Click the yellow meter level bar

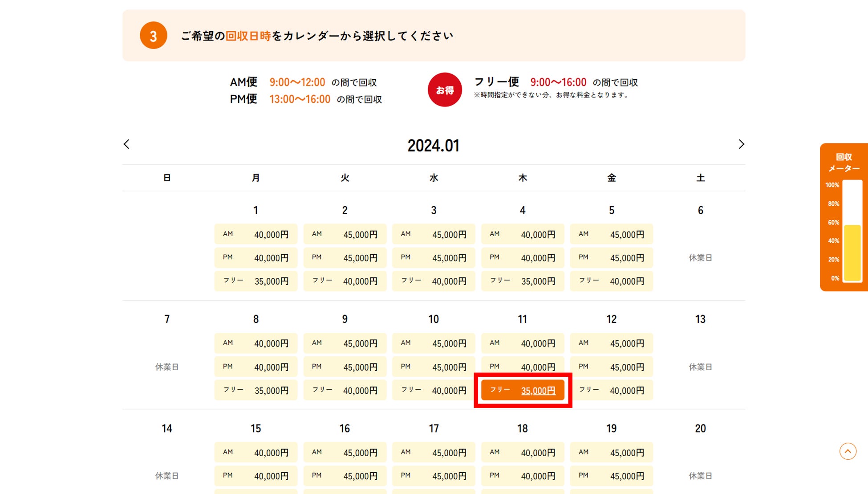click(x=852, y=253)
